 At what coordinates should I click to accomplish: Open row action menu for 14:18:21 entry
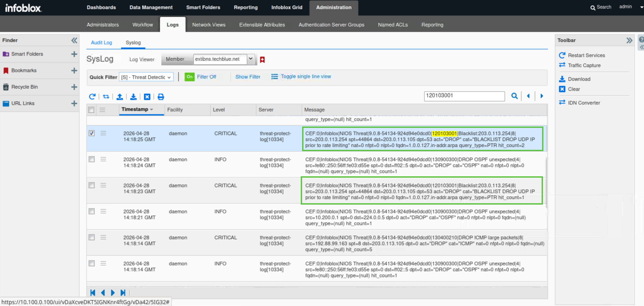(103, 211)
